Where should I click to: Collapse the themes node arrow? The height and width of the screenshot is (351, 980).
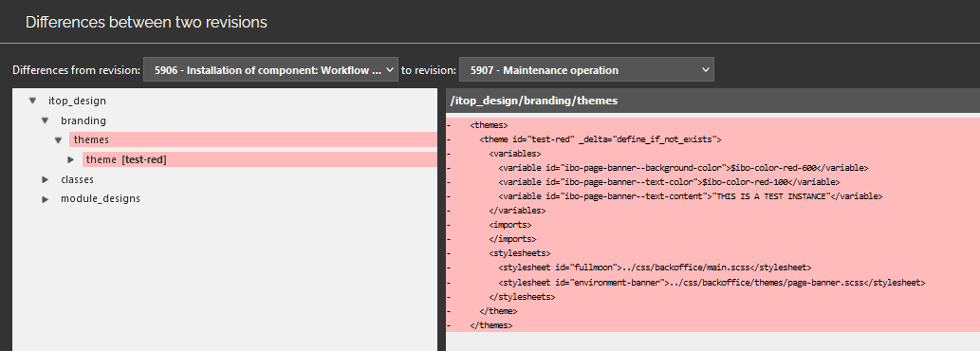point(58,139)
